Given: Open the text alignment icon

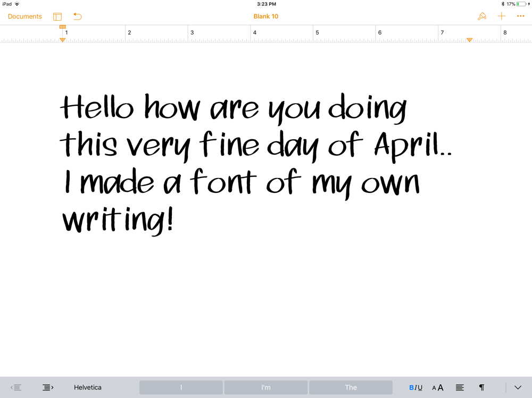Looking at the screenshot, I should (x=460, y=387).
